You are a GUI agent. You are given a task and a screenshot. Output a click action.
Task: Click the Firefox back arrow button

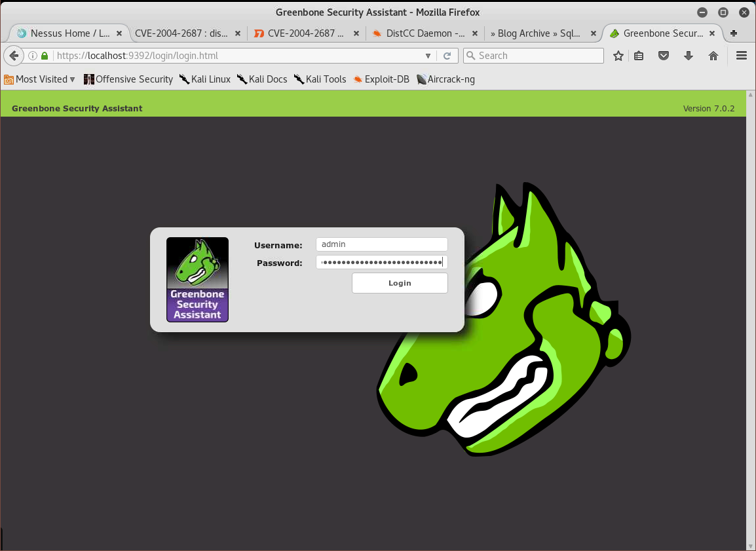13,56
